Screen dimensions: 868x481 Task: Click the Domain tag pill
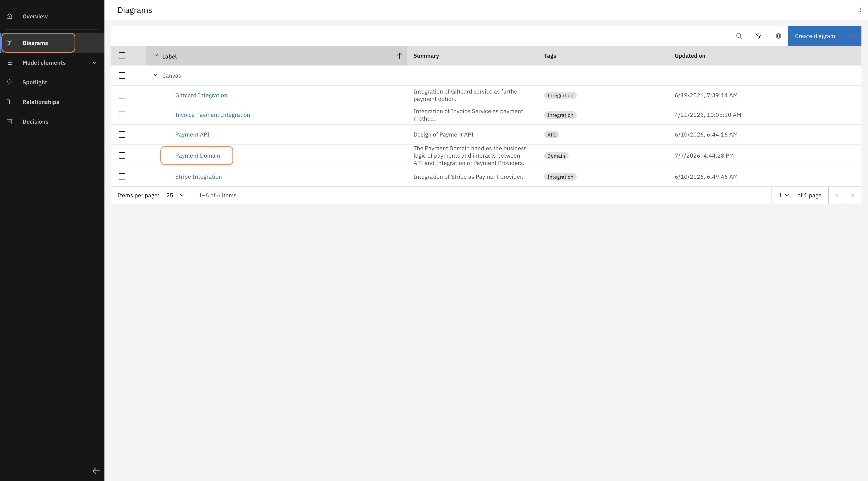click(x=556, y=156)
